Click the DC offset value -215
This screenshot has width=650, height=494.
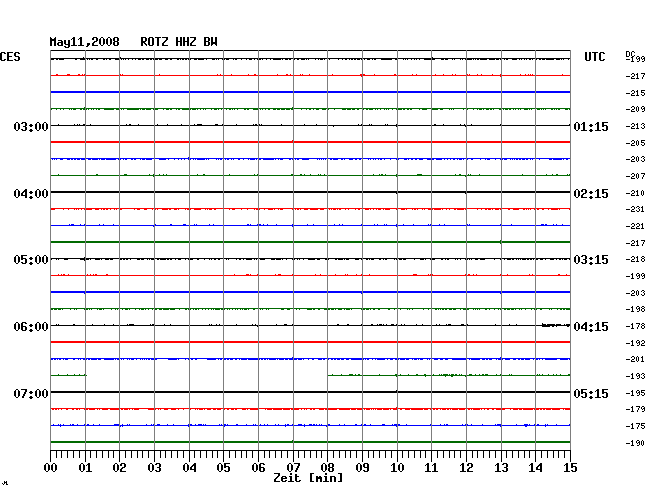pos(635,93)
